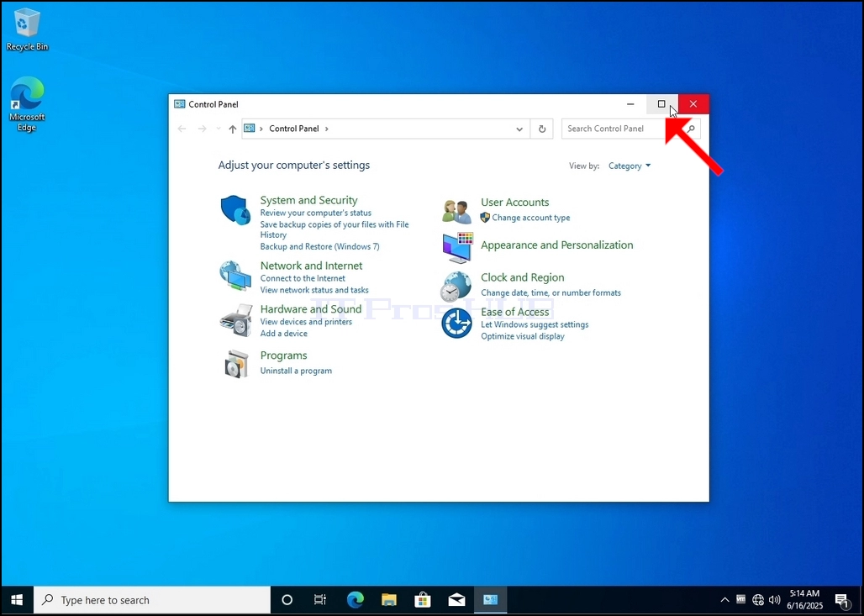Image resolution: width=864 pixels, height=616 pixels.
Task: Maximize the Control Panel window
Action: point(661,104)
